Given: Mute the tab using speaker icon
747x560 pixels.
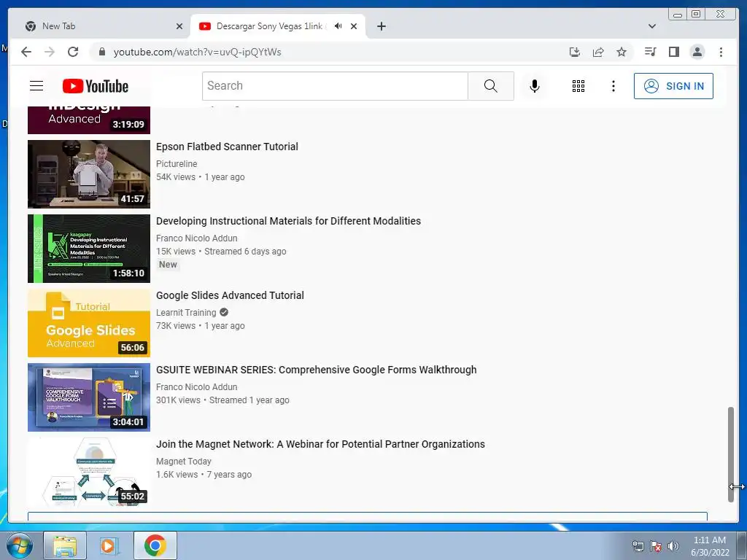Looking at the screenshot, I should coord(338,26).
